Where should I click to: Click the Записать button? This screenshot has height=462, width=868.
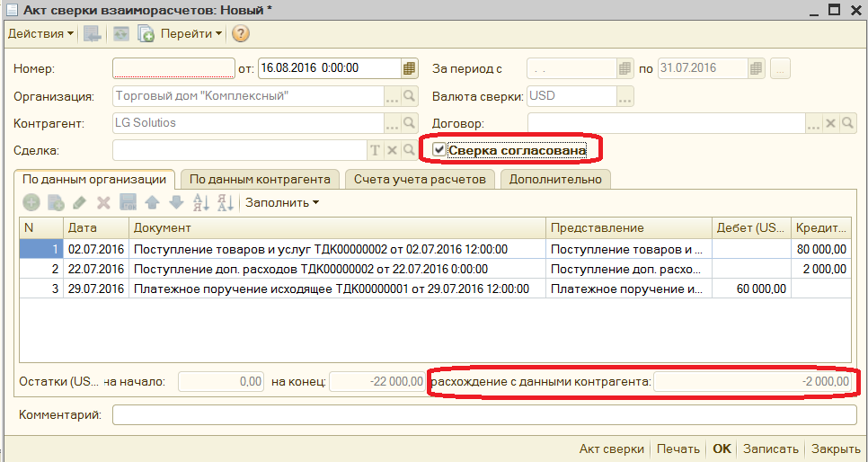[x=771, y=449]
